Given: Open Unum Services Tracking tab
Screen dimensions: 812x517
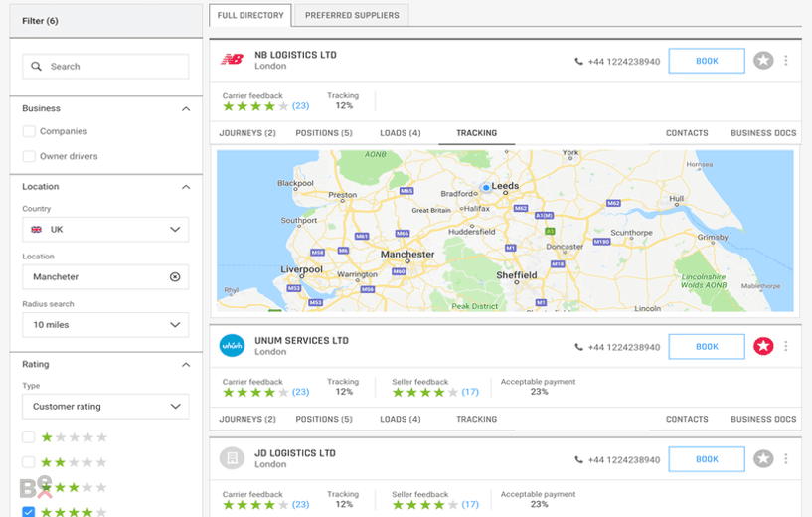Looking at the screenshot, I should (476, 419).
